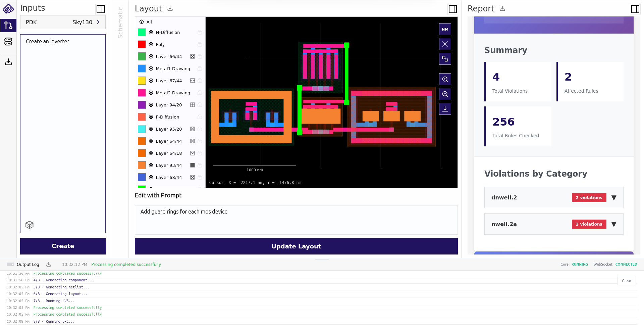The width and height of the screenshot is (644, 325).
Task: Zoom out of the layout
Action: coord(445,94)
